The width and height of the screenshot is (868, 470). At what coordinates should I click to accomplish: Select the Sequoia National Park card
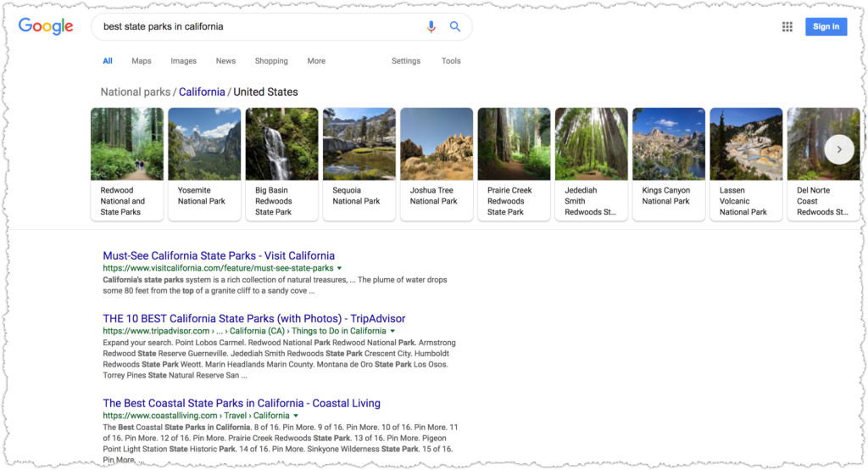(x=359, y=164)
